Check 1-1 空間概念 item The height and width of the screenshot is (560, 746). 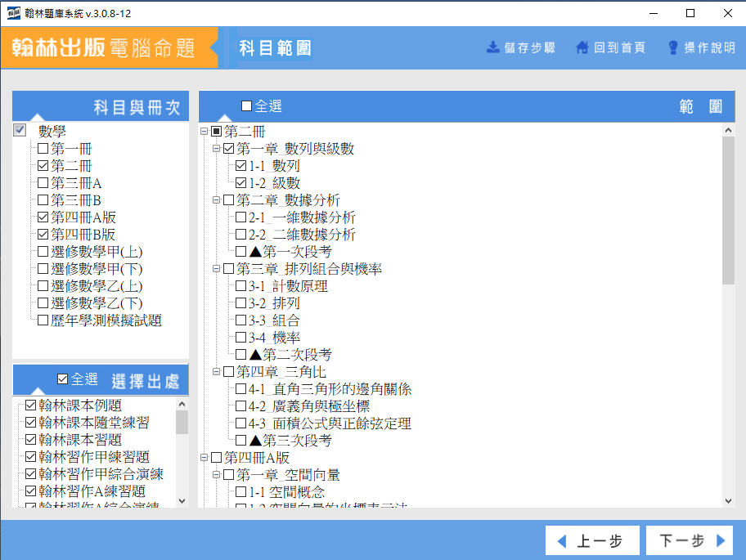(240, 491)
